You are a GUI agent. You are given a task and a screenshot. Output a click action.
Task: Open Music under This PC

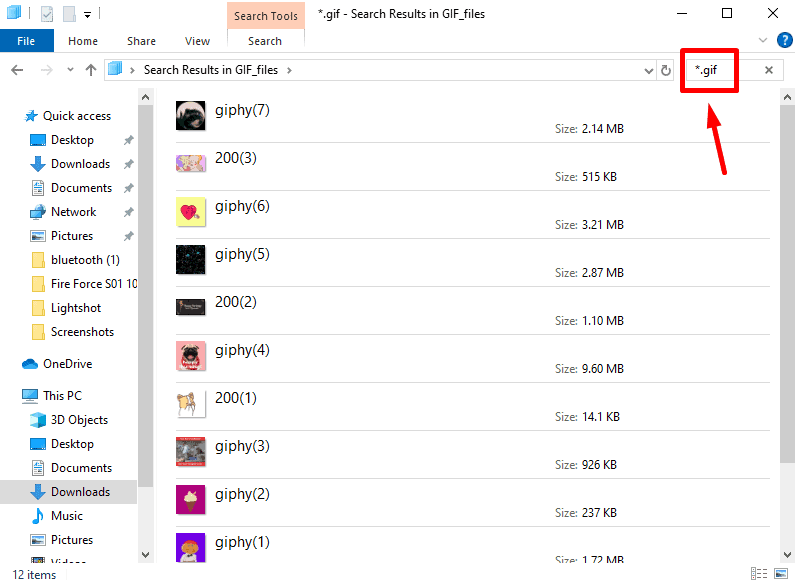[57, 516]
